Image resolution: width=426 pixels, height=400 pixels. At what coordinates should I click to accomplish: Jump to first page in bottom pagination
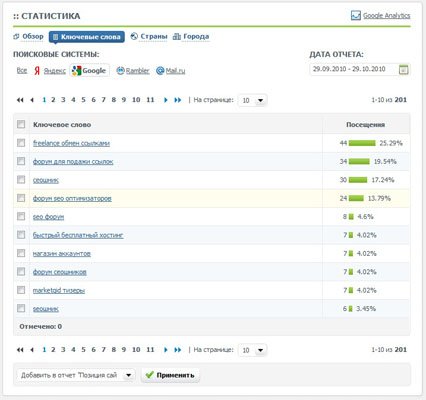pos(20,350)
